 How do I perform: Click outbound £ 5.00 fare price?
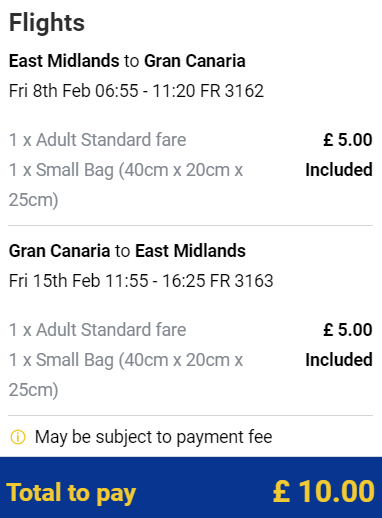click(x=348, y=140)
